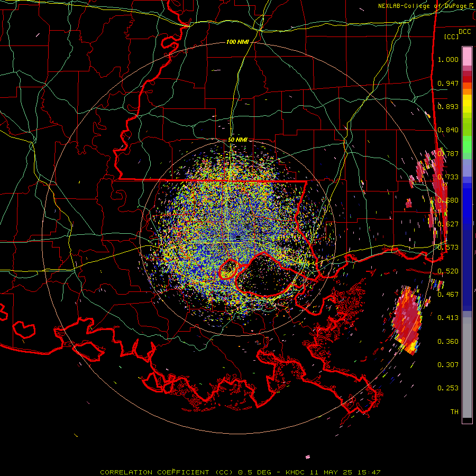Select the 0.893 legend value
This screenshot has width=476, height=476.
click(x=448, y=106)
